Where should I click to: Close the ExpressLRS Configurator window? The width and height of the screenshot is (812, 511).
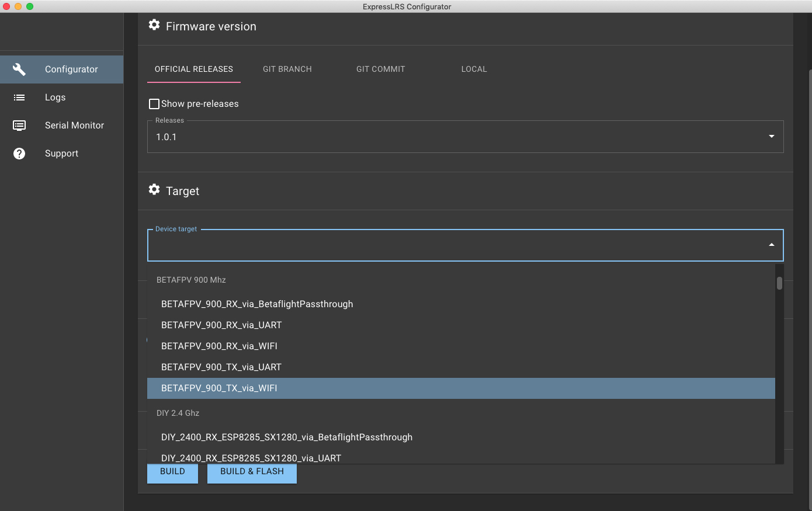(x=6, y=6)
